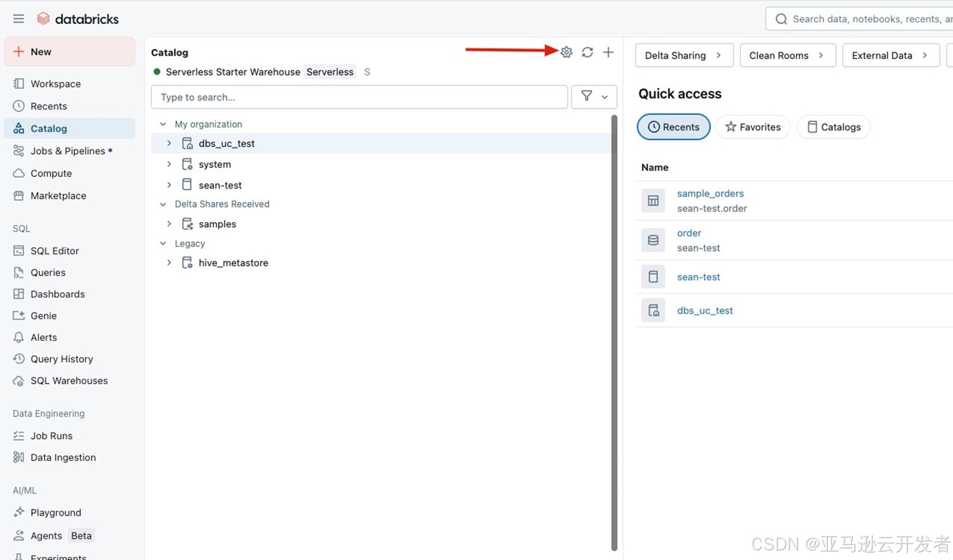Click the Serverless Starter Warehouse selector

click(261, 72)
